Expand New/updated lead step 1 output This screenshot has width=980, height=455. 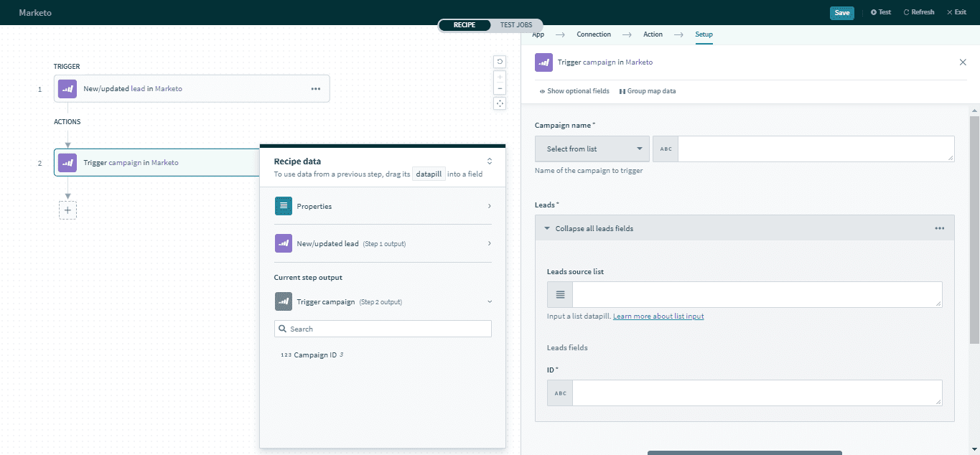point(383,243)
